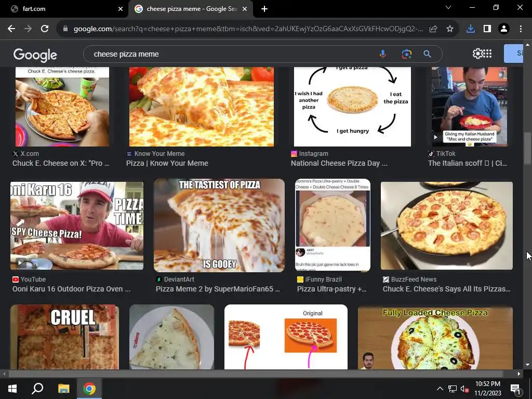Image resolution: width=532 pixels, height=399 pixels.
Task: Open link Chuck E. Cheese's Says All Its Pizzas
Action: point(446,289)
